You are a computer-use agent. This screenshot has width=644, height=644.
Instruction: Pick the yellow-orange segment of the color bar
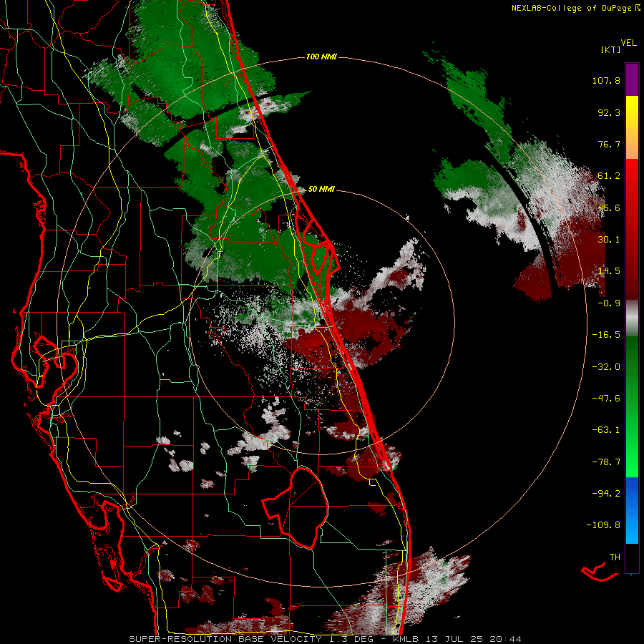point(632,127)
